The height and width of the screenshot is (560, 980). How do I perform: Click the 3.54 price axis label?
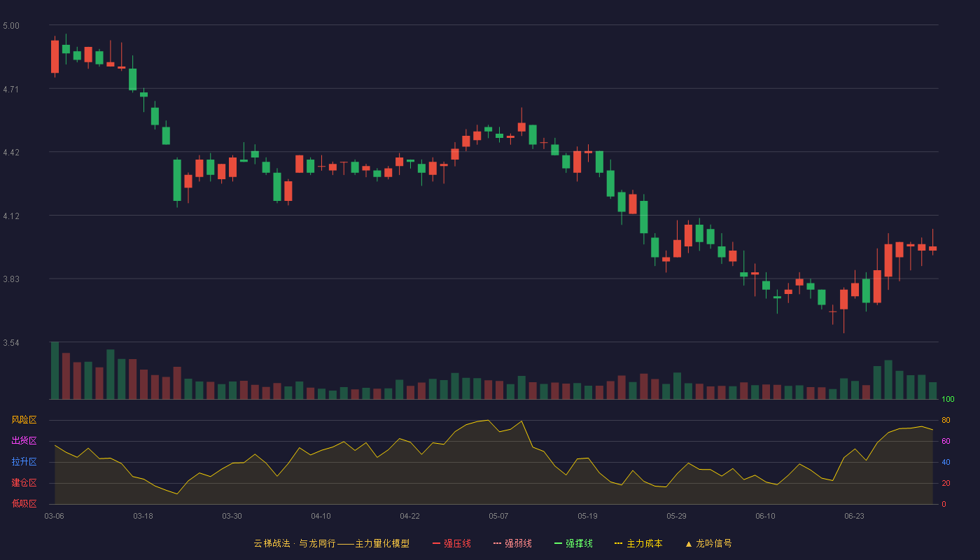tap(11, 343)
